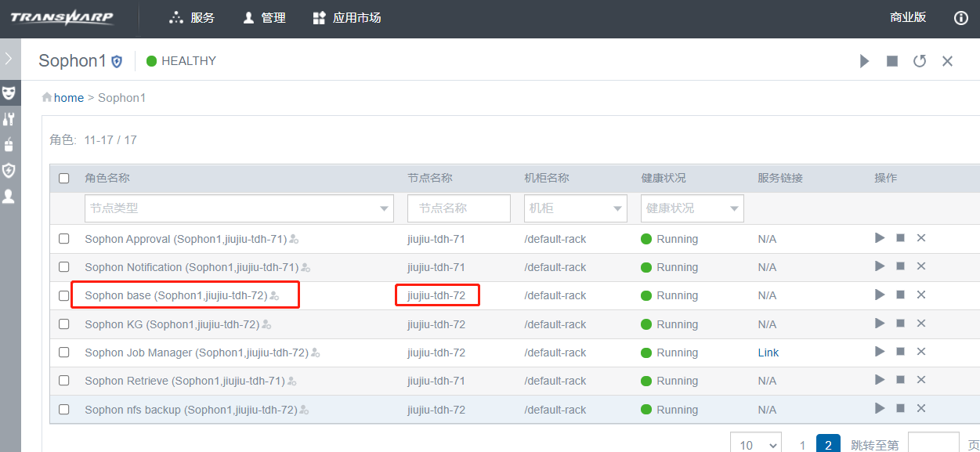Click the start icon for Sophon Approval row
This screenshot has height=452, width=980.
tap(880, 238)
